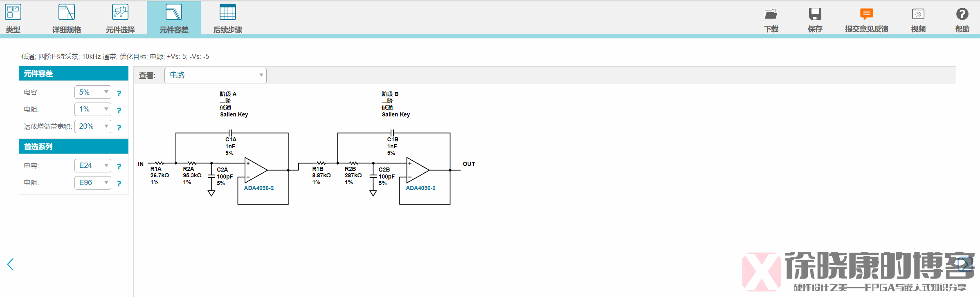Image resolution: width=980 pixels, height=297 pixels.
Task: Open the 提交意见反馈 feedback icon
Action: coord(866,14)
